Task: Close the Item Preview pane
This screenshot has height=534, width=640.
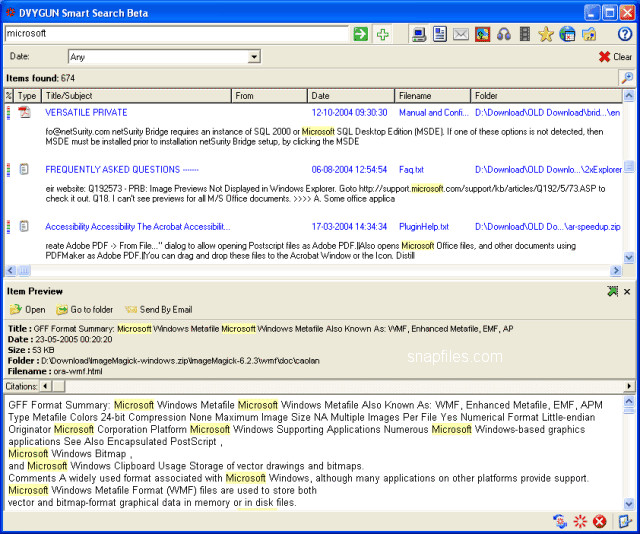Action: (x=627, y=291)
